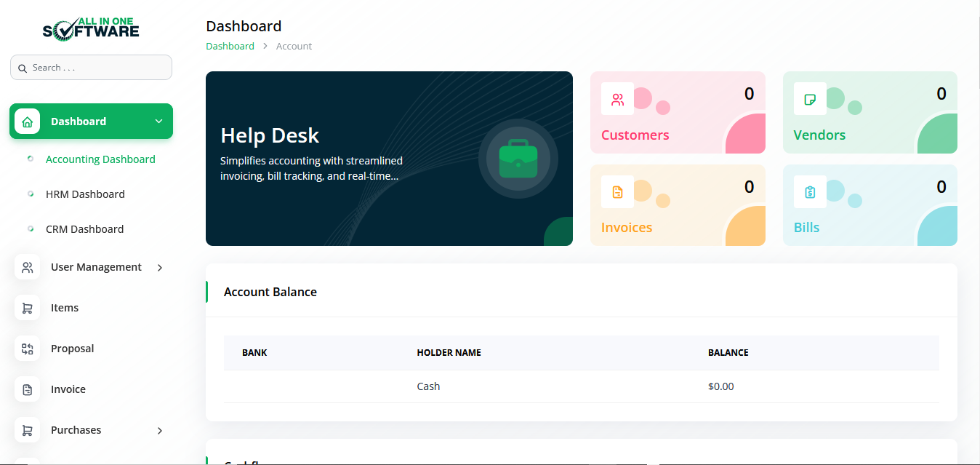Image resolution: width=980 pixels, height=465 pixels.
Task: Click the Proposal icon in sidebar
Action: [x=28, y=349]
